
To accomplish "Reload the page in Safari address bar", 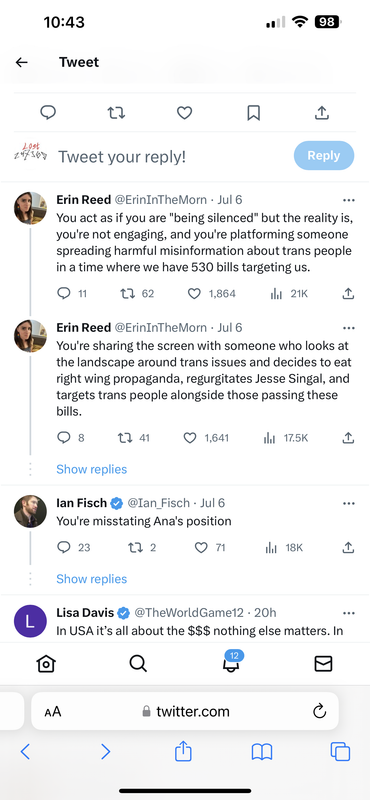I will (319, 711).
